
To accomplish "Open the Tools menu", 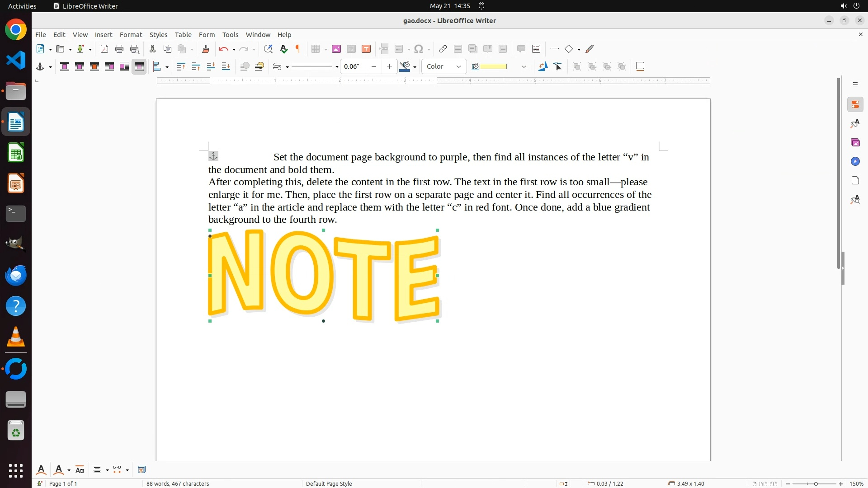I will coord(230,34).
